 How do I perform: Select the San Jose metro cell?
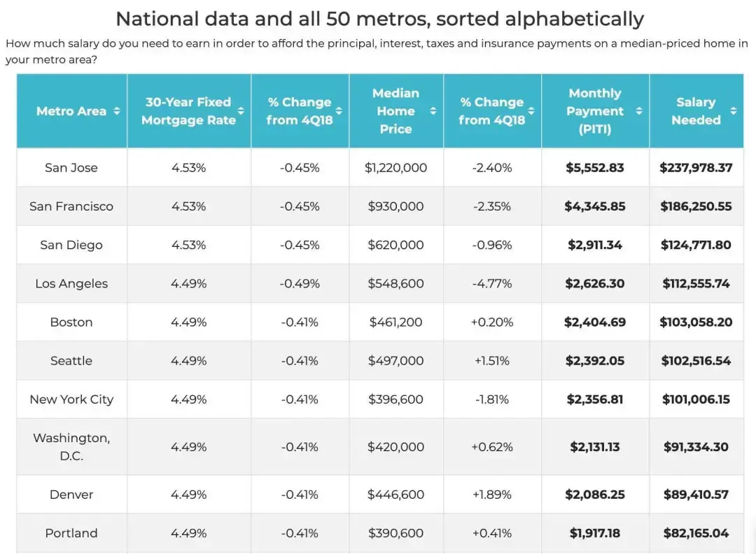71,168
